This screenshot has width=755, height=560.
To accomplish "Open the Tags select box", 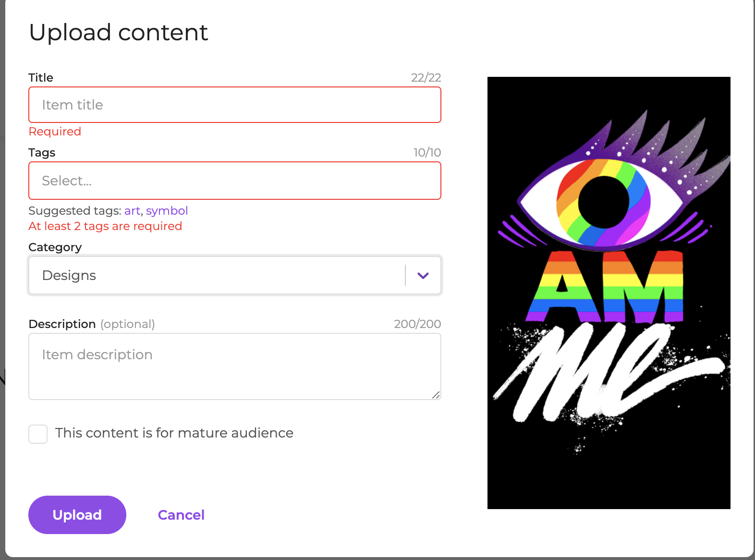I will click(x=235, y=181).
